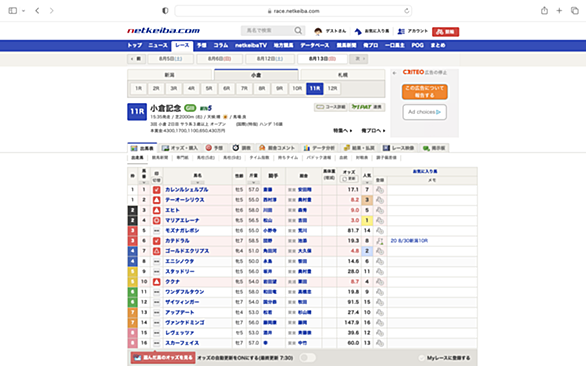Open the clock-icon training tab
Screen dimensions: 586x366
[241, 148]
